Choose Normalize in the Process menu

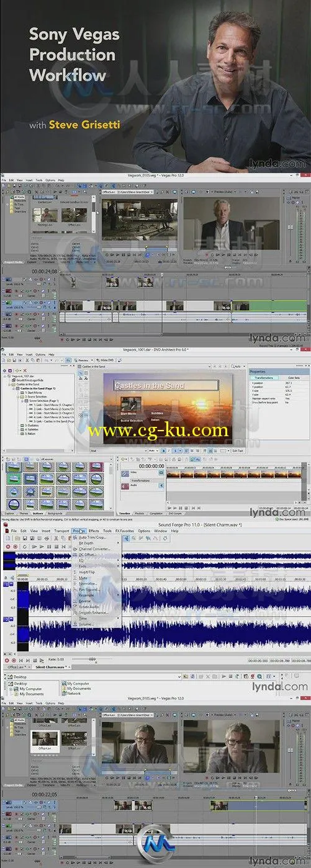click(88, 584)
